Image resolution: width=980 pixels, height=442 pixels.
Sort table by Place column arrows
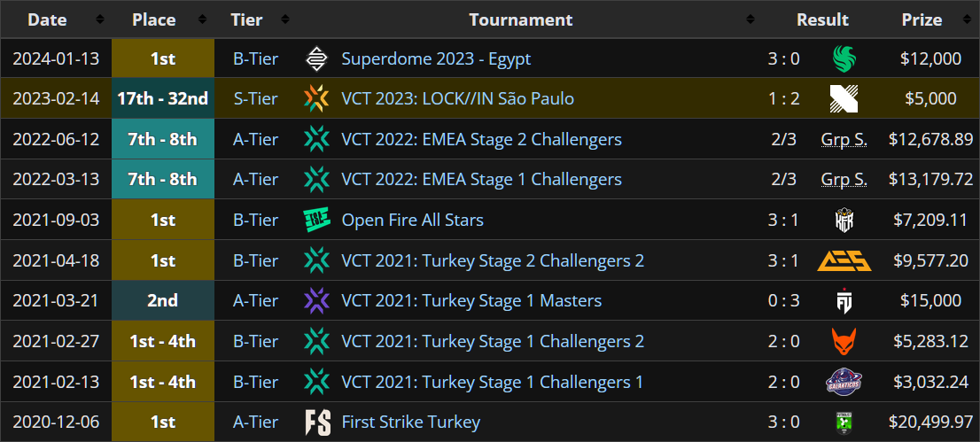tap(203, 20)
